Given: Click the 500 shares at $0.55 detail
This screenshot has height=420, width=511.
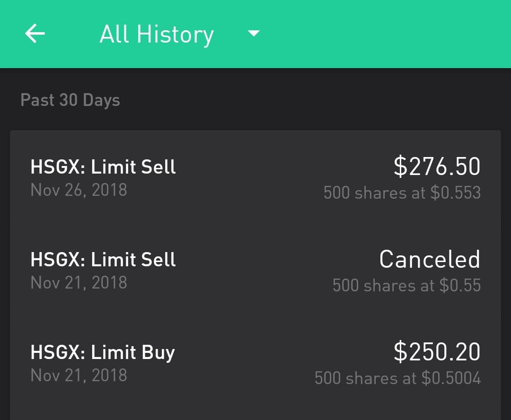Looking at the screenshot, I should coord(406,285).
